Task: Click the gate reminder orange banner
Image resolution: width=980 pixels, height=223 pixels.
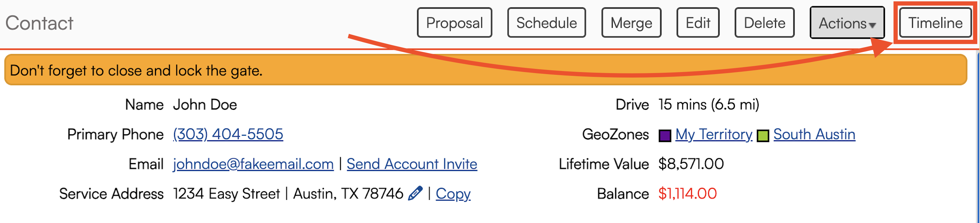Action: (x=485, y=70)
